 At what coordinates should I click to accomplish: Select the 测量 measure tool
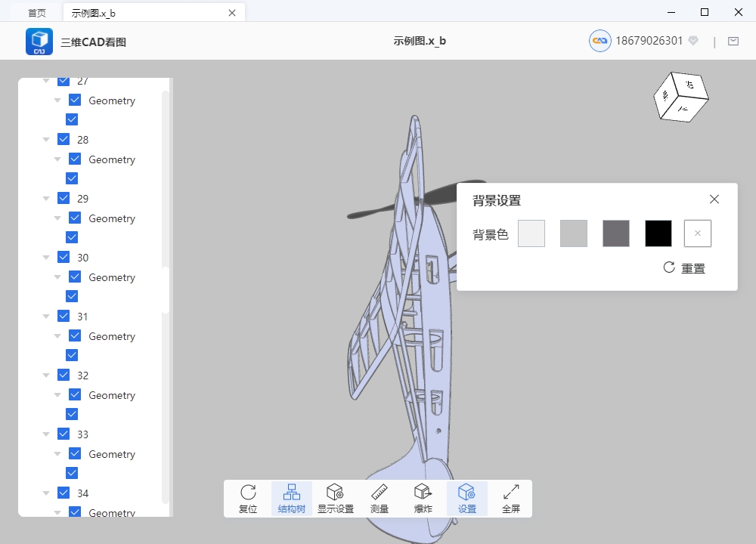(380, 499)
